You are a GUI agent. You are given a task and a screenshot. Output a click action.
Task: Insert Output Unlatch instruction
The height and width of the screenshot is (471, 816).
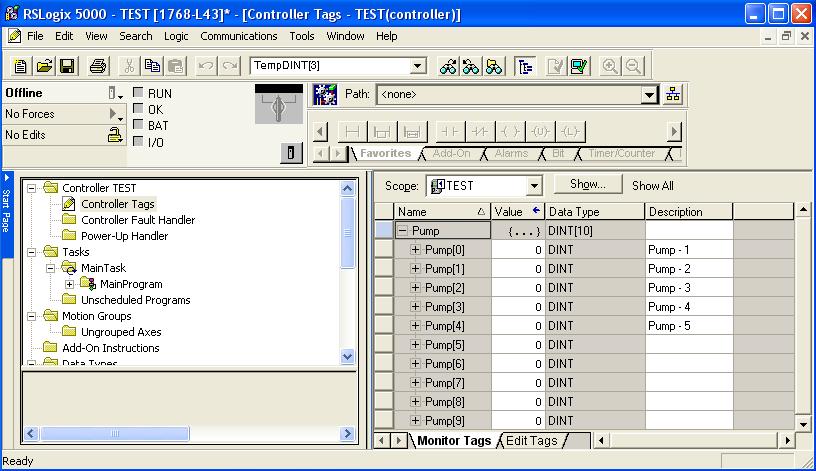coord(540,132)
